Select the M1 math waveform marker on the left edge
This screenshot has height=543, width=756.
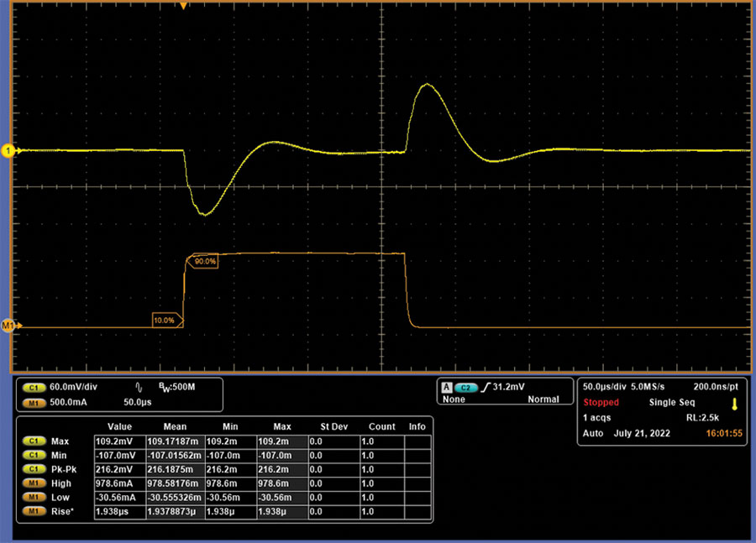point(8,326)
